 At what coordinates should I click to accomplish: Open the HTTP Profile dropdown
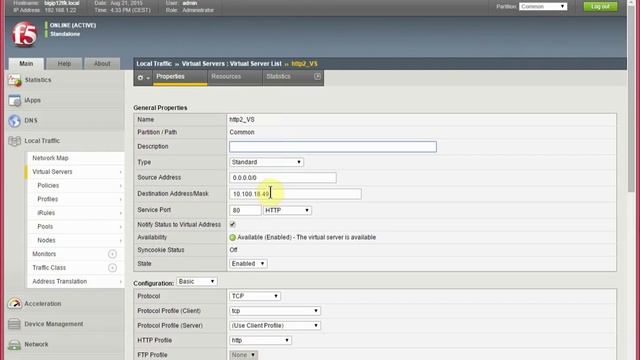(x=260, y=340)
